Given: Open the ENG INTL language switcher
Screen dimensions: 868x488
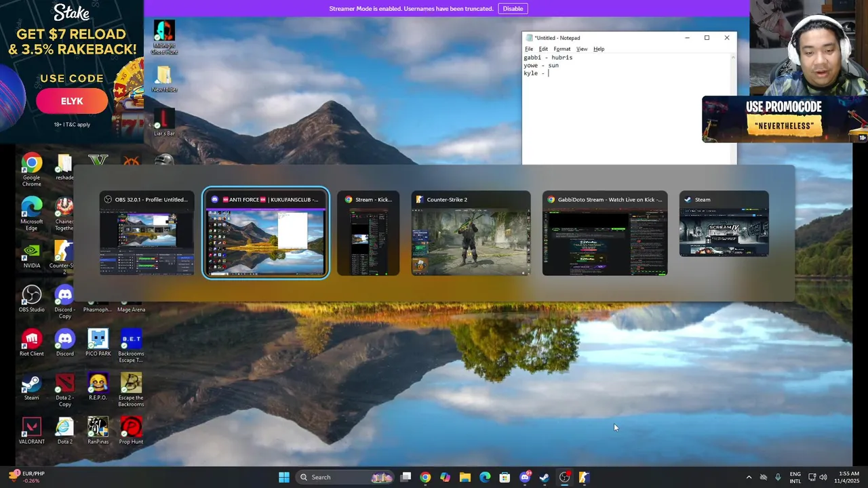Looking at the screenshot, I should pyautogui.click(x=795, y=477).
